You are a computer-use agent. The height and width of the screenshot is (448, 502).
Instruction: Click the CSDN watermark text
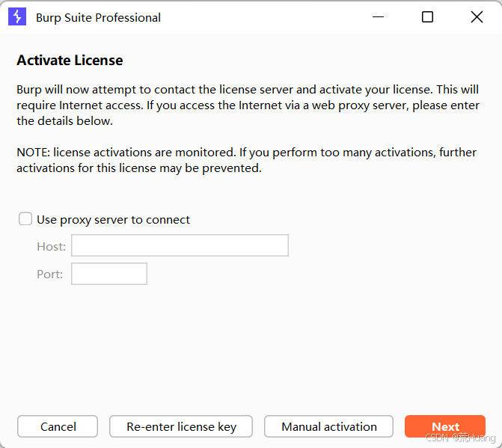coord(460,438)
